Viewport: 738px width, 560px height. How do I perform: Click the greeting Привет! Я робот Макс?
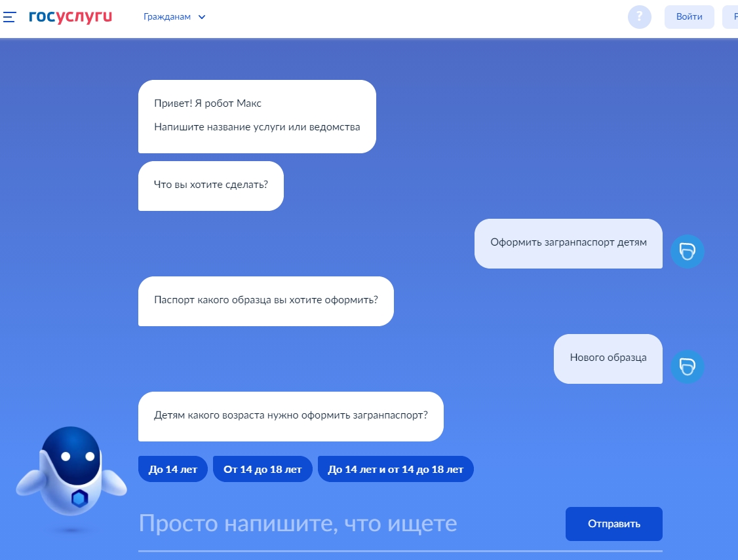point(208,103)
